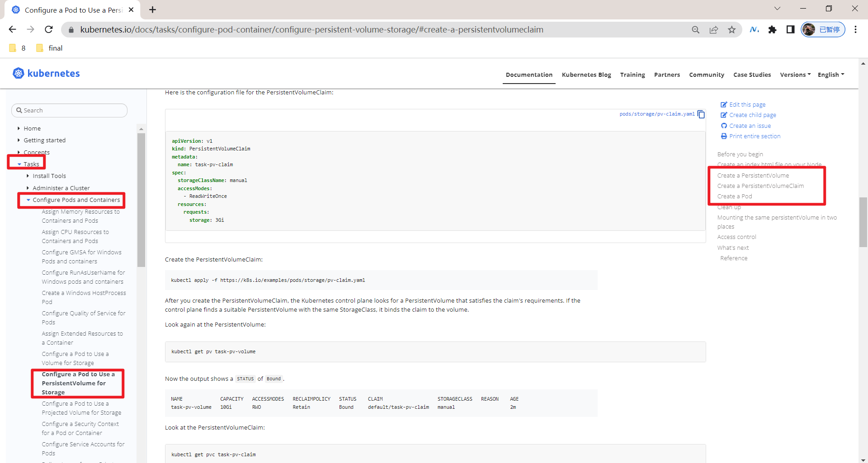Click the Edit this page icon
Image resolution: width=868 pixels, height=463 pixels.
pos(724,104)
